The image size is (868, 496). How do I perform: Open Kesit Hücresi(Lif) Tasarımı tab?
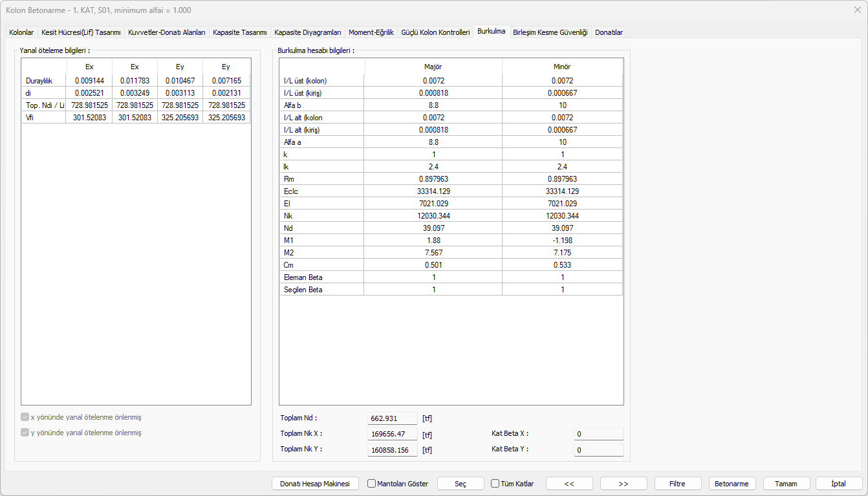[81, 32]
